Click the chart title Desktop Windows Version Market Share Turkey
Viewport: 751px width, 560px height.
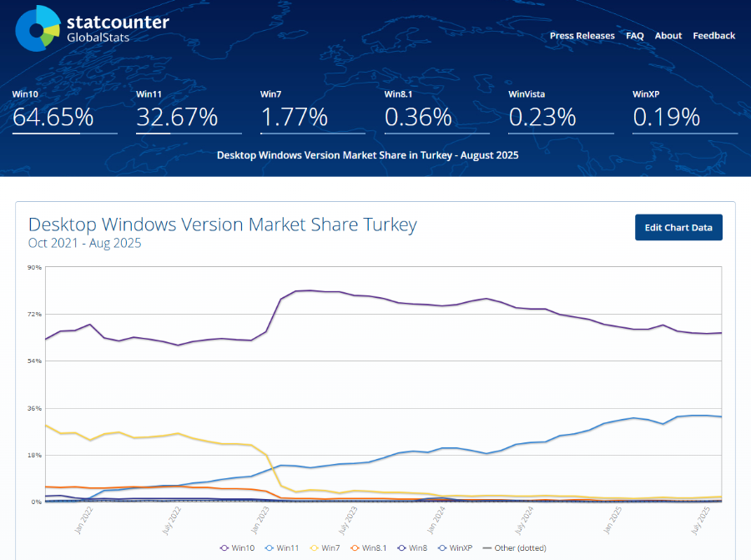click(223, 225)
